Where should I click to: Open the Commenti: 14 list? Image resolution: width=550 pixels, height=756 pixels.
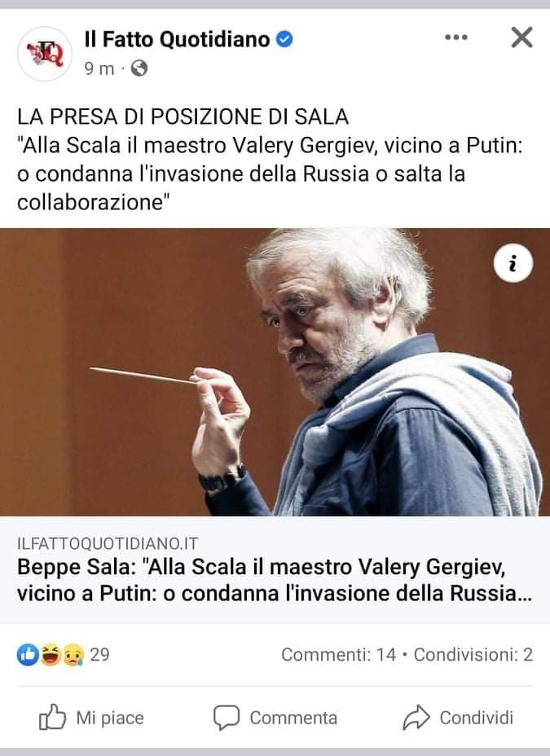pyautogui.click(x=338, y=655)
